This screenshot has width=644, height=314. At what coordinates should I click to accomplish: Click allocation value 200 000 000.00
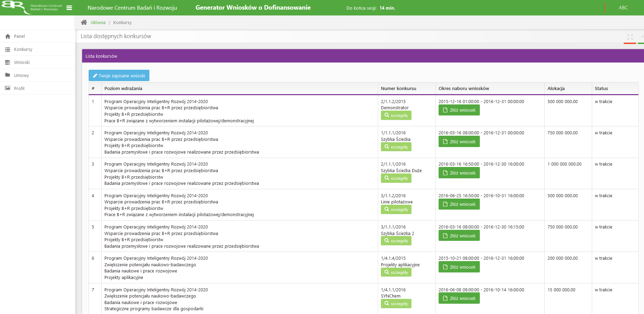pos(563,258)
